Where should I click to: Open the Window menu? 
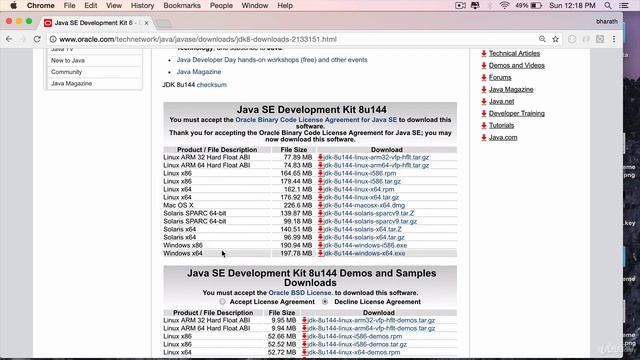(x=255, y=6)
